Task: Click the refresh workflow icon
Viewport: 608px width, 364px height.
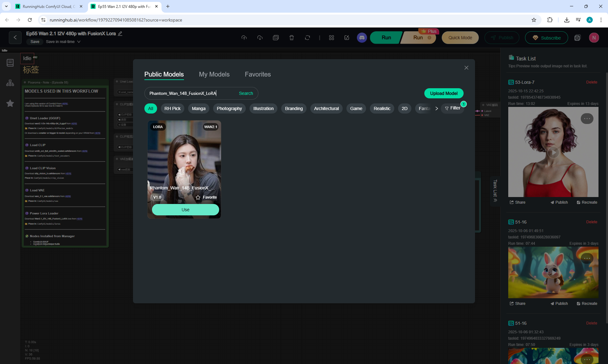Action: tap(307, 38)
